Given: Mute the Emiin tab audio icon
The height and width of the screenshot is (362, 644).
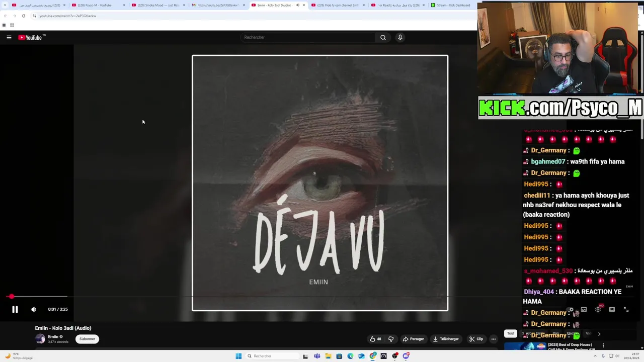Looking at the screenshot, I should point(297,5).
